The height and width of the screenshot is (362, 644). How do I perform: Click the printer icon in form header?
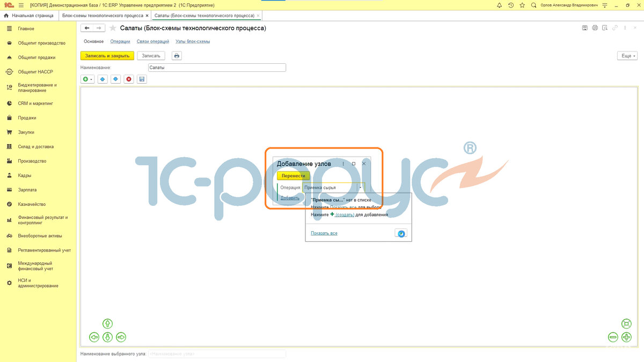595,28
